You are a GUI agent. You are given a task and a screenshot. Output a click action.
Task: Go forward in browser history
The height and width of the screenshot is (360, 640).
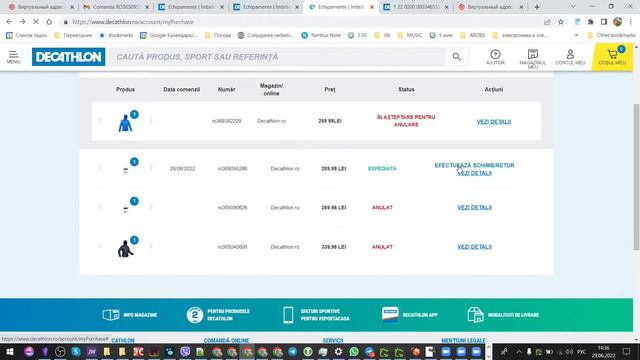pos(22,22)
